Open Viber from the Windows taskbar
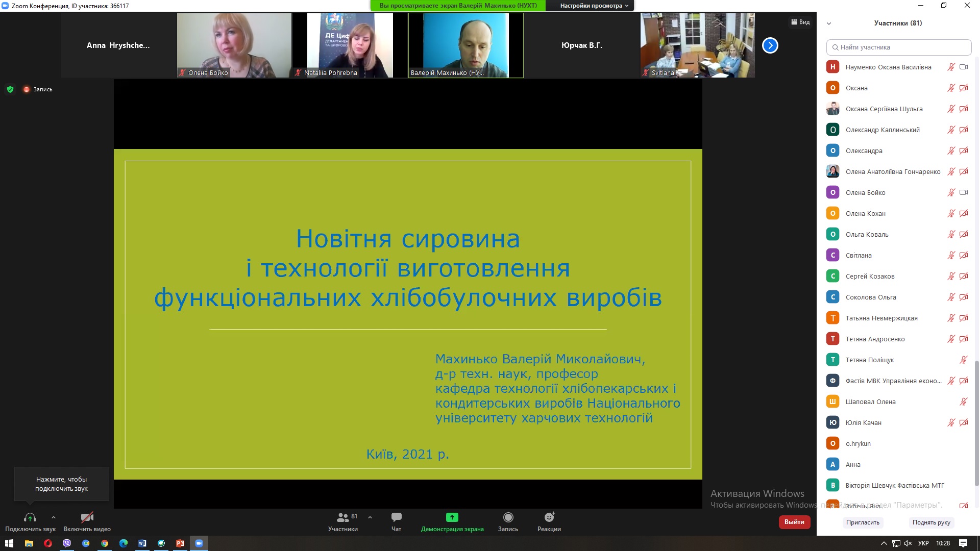The width and height of the screenshot is (980, 551). 67,543
